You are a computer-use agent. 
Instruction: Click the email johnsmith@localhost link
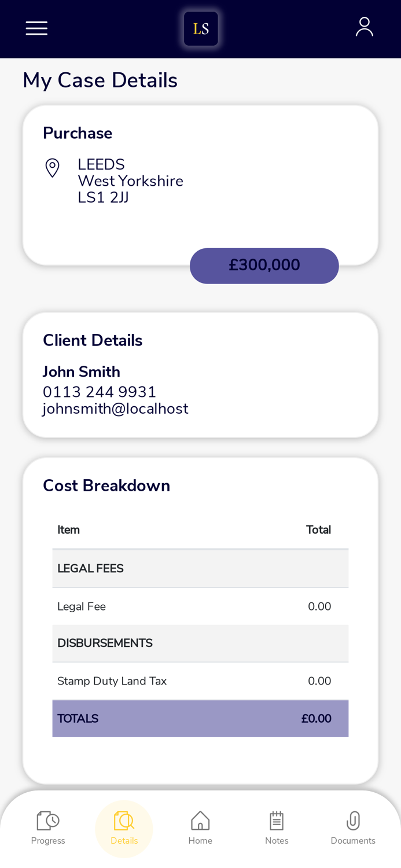coord(116,409)
